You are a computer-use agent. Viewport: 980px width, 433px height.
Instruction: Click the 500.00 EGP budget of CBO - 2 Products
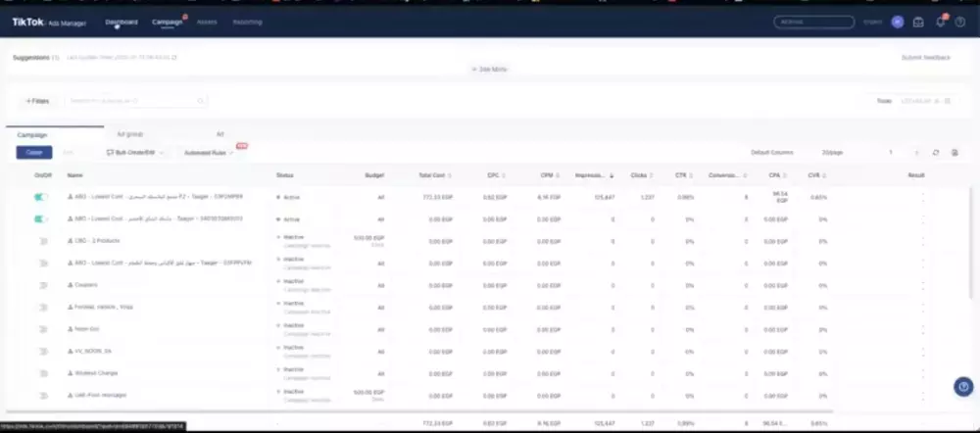click(x=369, y=237)
